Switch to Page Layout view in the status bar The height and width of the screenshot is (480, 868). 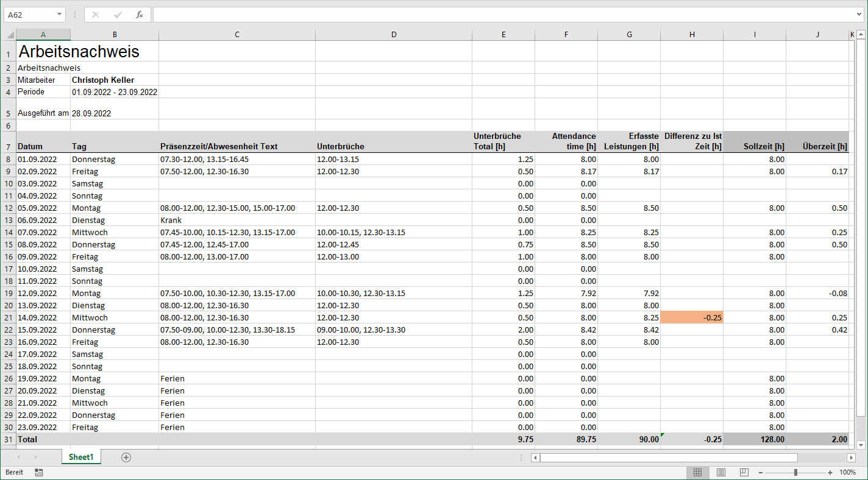point(720,472)
